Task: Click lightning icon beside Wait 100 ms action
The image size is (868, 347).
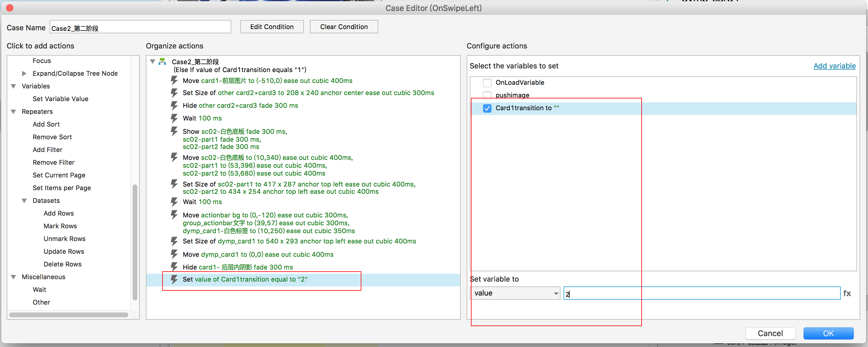Action: 174,118
